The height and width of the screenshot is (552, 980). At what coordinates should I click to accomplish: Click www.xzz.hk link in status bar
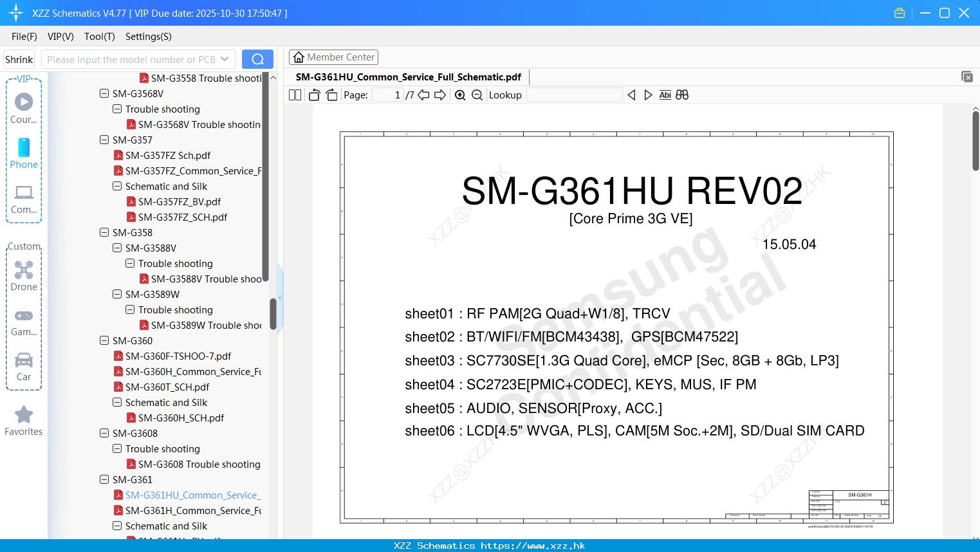(x=533, y=546)
